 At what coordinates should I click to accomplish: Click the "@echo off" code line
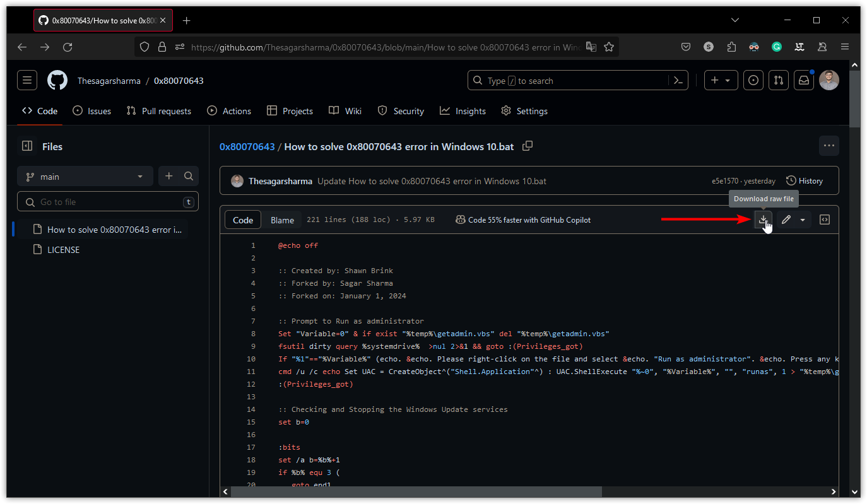(x=298, y=245)
